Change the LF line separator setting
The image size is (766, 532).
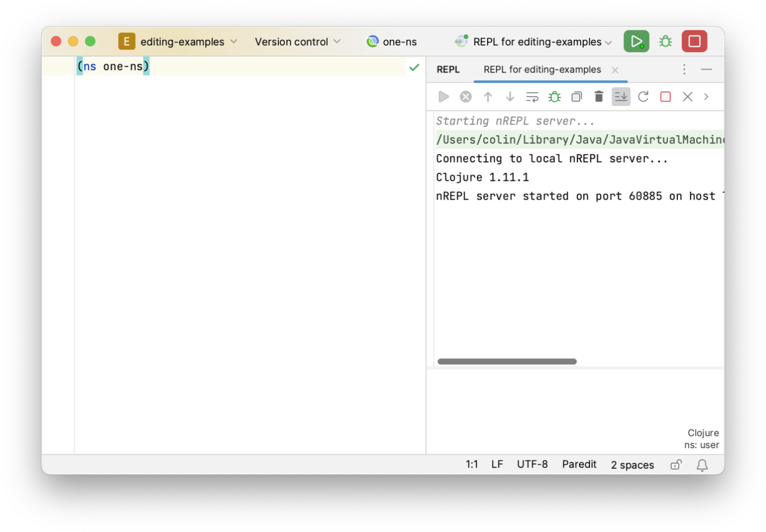coord(497,464)
